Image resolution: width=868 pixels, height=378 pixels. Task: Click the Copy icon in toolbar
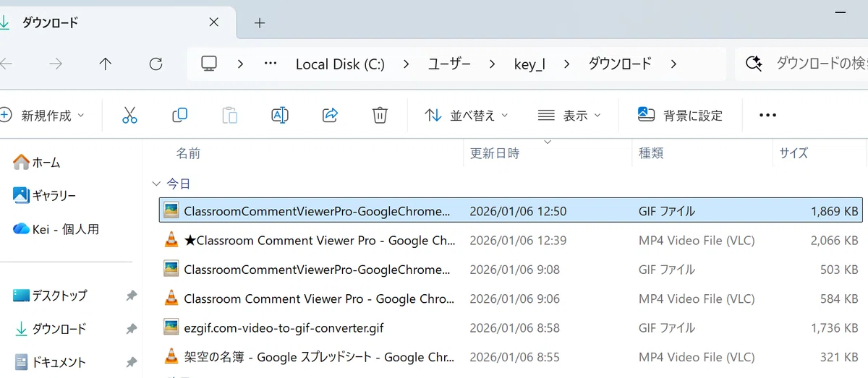click(x=179, y=115)
